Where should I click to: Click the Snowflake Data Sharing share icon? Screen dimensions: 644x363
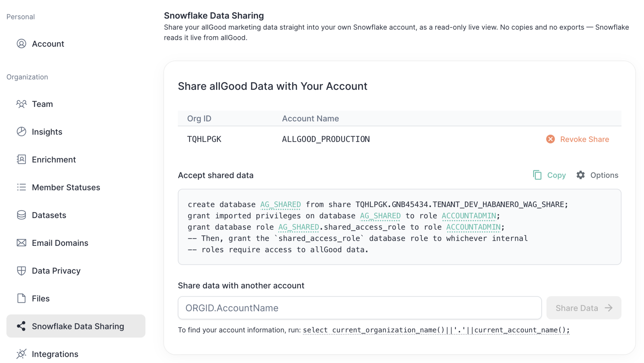tap(22, 326)
